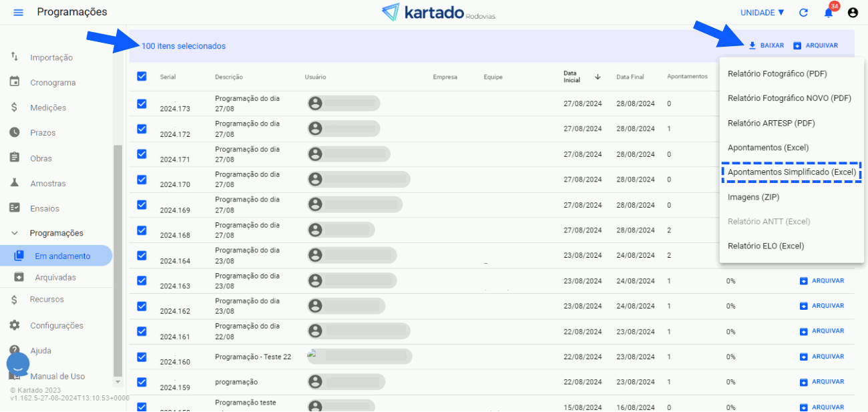Viewport: 868px width, 412px height.
Task: Click the sidebar vertical scrollbar
Action: [118, 260]
